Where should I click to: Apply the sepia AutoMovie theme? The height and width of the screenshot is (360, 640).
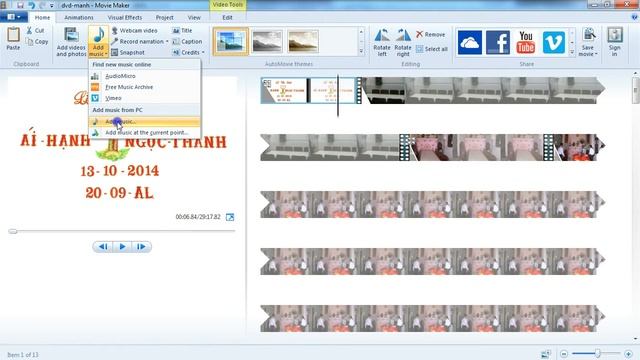(303, 42)
